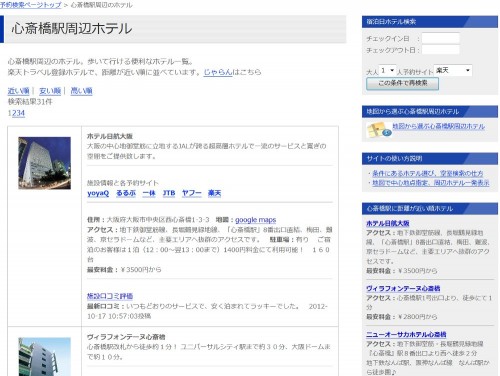Click the この条件で再検索 button
500x376 pixels.
click(402, 83)
